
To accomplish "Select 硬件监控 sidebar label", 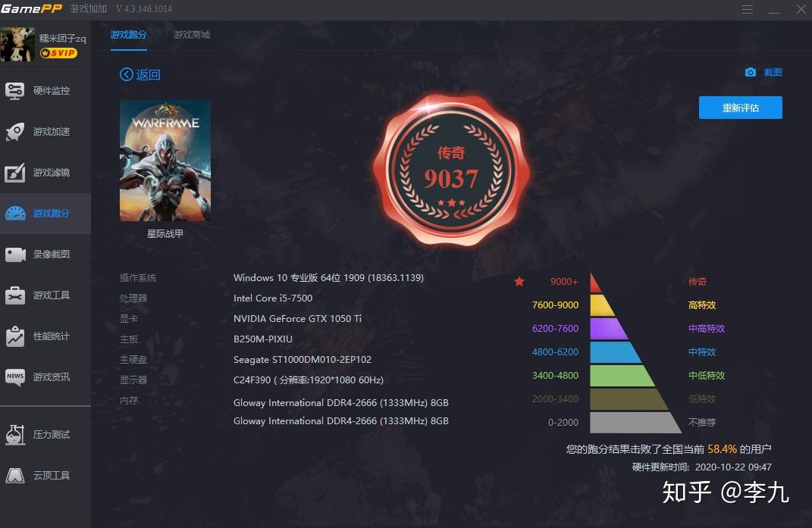I will point(52,91).
